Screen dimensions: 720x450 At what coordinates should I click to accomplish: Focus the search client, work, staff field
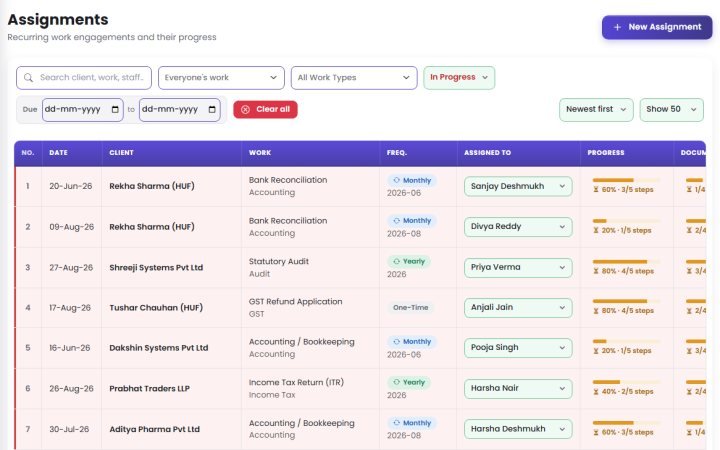click(84, 78)
